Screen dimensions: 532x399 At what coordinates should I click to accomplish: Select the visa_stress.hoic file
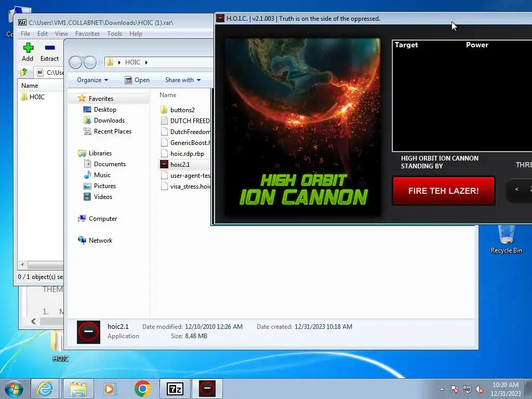[185, 187]
